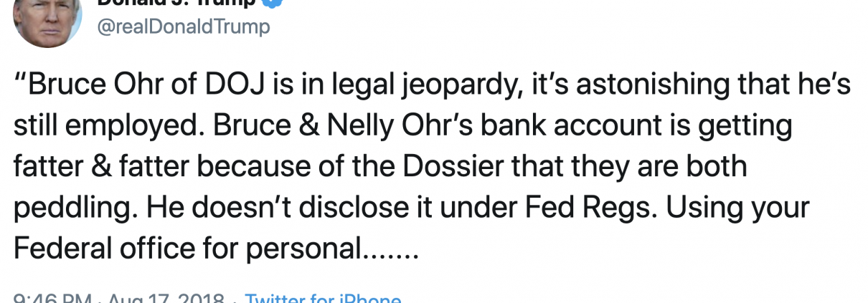Click the words 'Bruce Ohr of DOJ'
Screen dimensions: 868x303
[x=136, y=85]
